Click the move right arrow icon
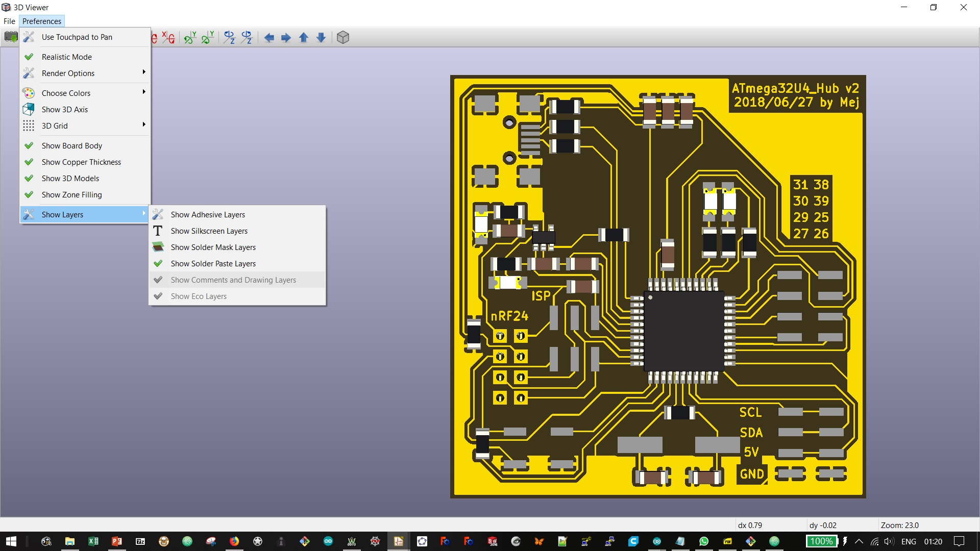 [x=286, y=37]
